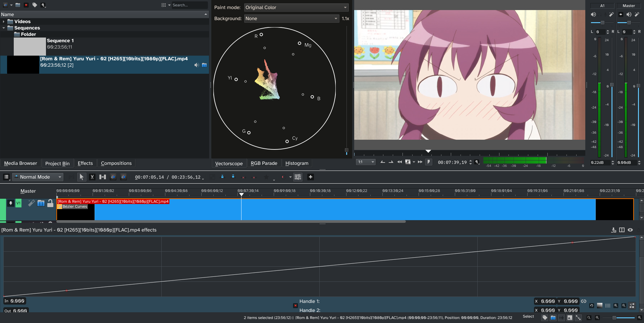Switch to the Histogram tab
Screen dimensions: 644x323
click(297, 163)
